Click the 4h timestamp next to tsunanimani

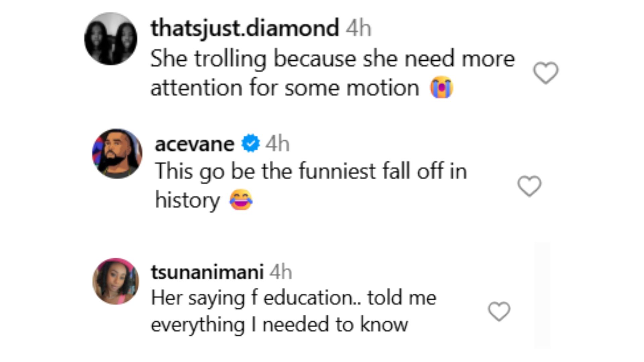click(281, 271)
